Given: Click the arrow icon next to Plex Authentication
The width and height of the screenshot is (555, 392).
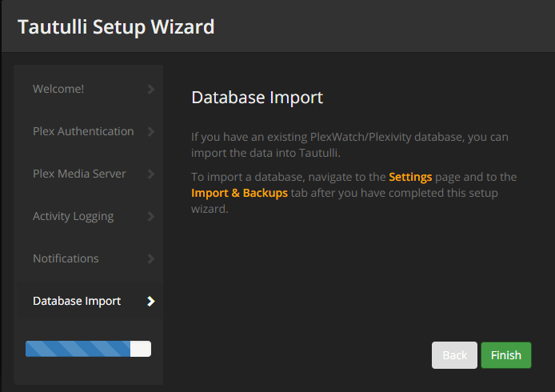Looking at the screenshot, I should click(x=151, y=131).
